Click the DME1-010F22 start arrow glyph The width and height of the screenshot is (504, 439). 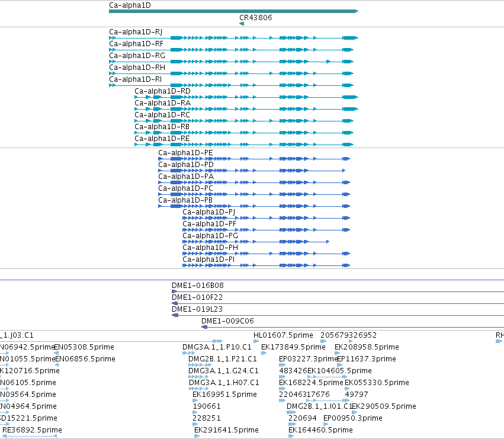click(x=175, y=303)
